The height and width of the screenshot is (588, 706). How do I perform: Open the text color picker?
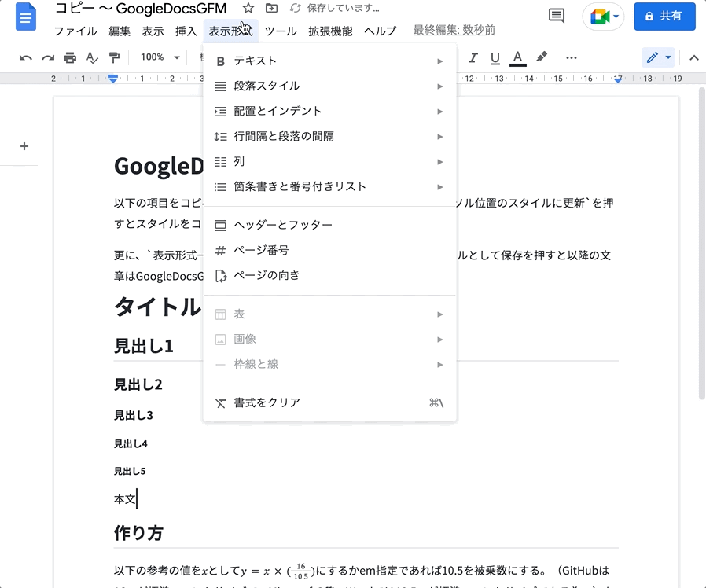(x=518, y=58)
